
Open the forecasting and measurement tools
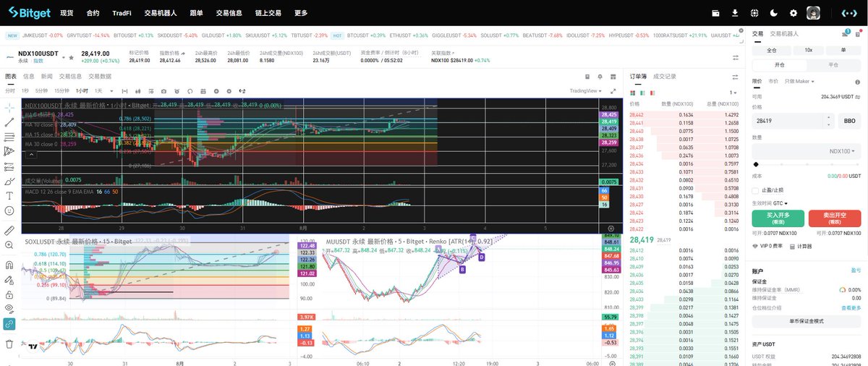pos(9,166)
